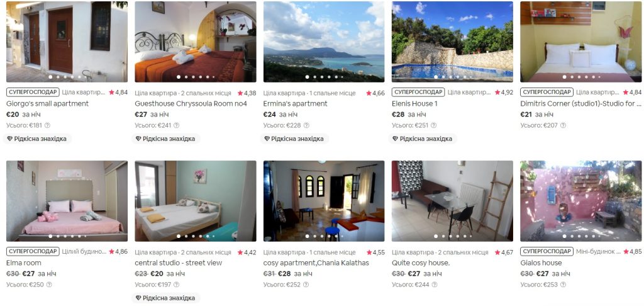Click СУПЕРГОСПОДАР badge on Gialos house
Screen dimensions: 644x306
(x=547, y=251)
